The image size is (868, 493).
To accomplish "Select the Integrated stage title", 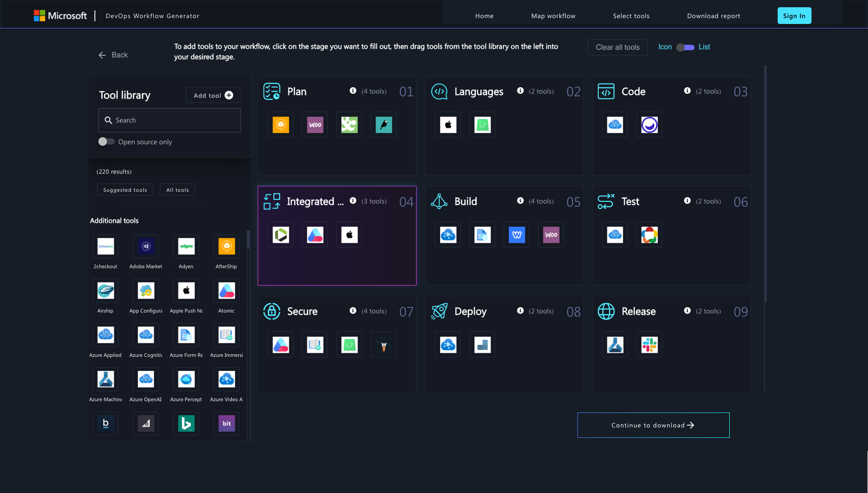I will [315, 202].
